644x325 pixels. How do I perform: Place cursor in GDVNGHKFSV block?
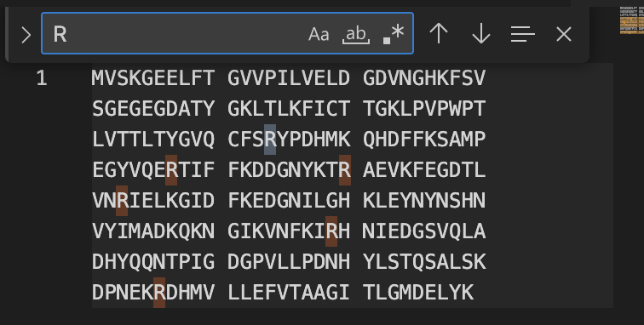(x=424, y=78)
